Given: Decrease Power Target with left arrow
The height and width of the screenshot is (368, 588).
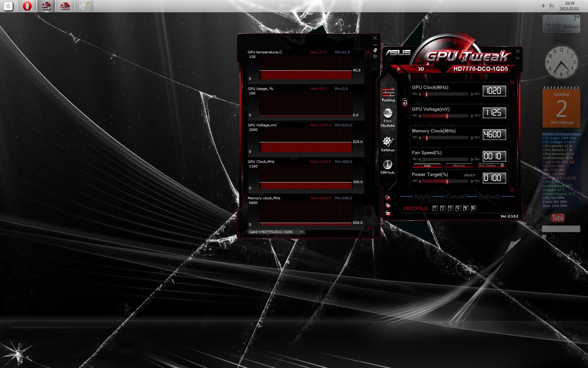Looking at the screenshot, I should point(420,181).
